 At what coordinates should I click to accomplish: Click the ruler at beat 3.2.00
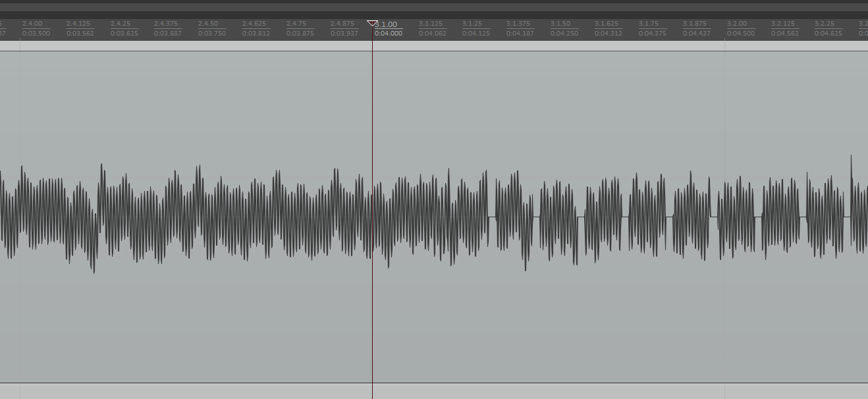pyautogui.click(x=737, y=24)
